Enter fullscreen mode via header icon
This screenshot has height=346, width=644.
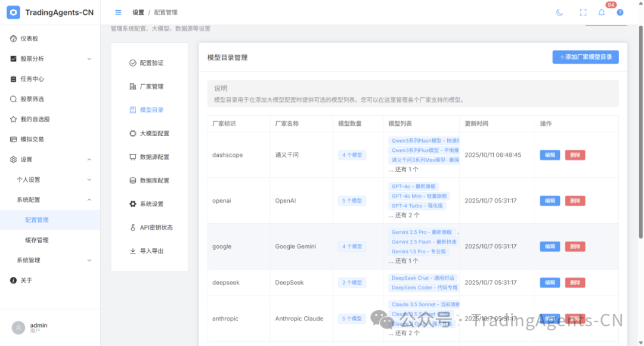tap(583, 13)
